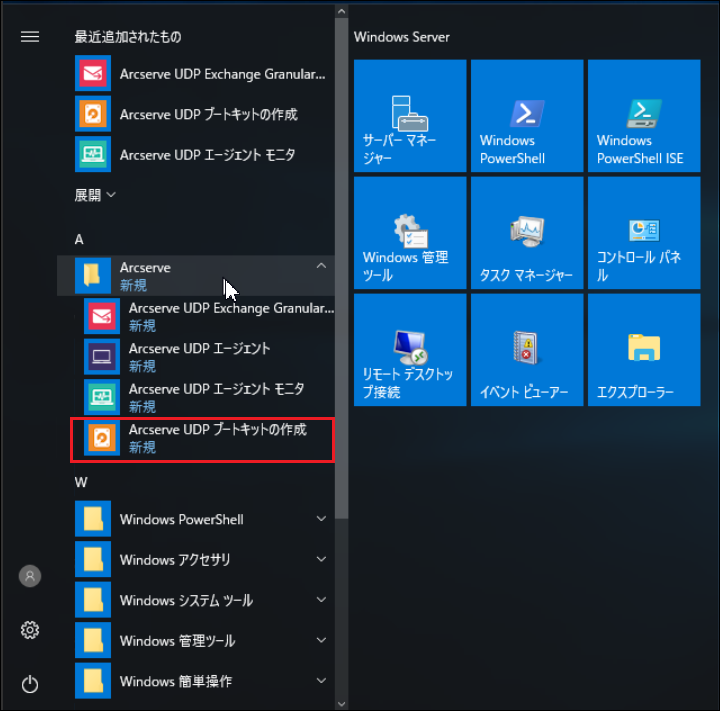The height and width of the screenshot is (711, 720).
Task: Click Windows 簡単操作 folder label
Action: 176,681
